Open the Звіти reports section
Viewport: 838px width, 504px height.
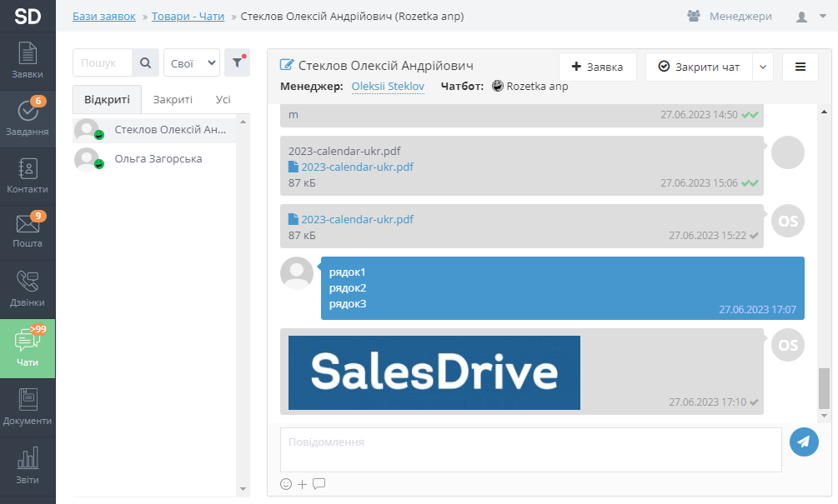coord(28,465)
